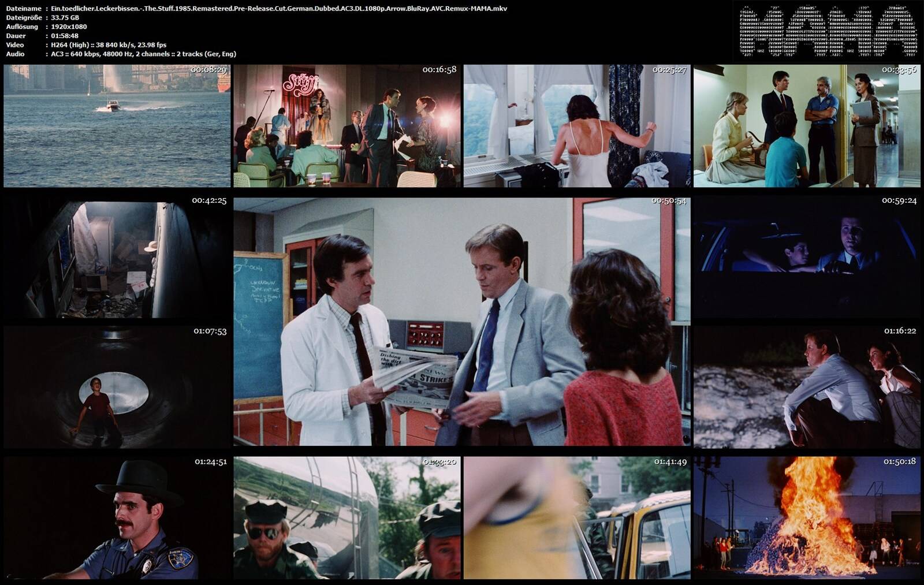Click the resolution value 1920x1080
Screen dimensions: 924x585
69,27
